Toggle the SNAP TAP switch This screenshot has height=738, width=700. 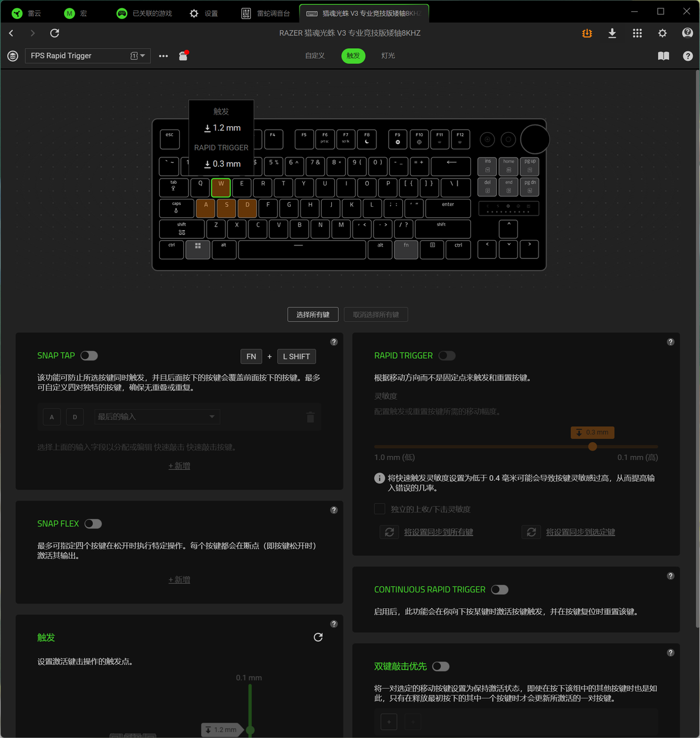pyautogui.click(x=89, y=356)
